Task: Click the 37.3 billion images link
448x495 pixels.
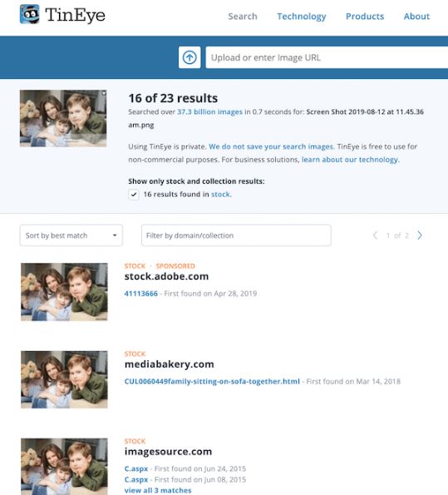Action: click(209, 111)
